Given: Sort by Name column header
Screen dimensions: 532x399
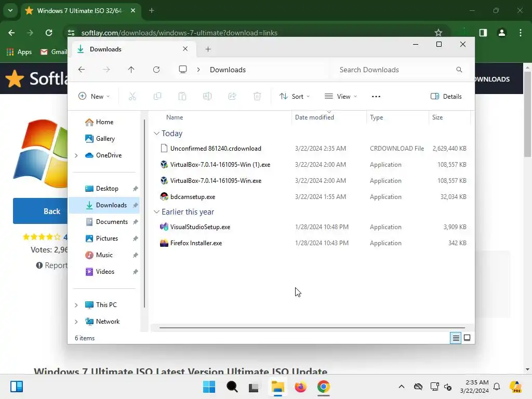Looking at the screenshot, I should (x=175, y=117).
